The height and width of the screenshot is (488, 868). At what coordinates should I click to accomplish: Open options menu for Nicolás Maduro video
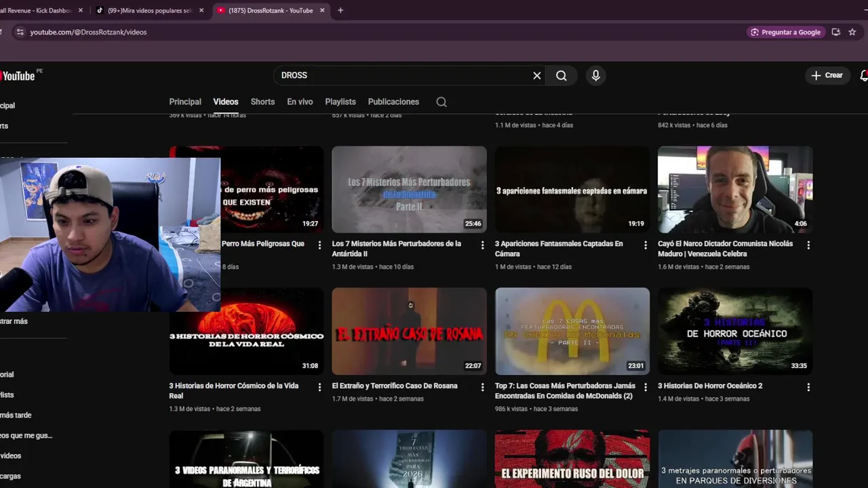tap(808, 245)
